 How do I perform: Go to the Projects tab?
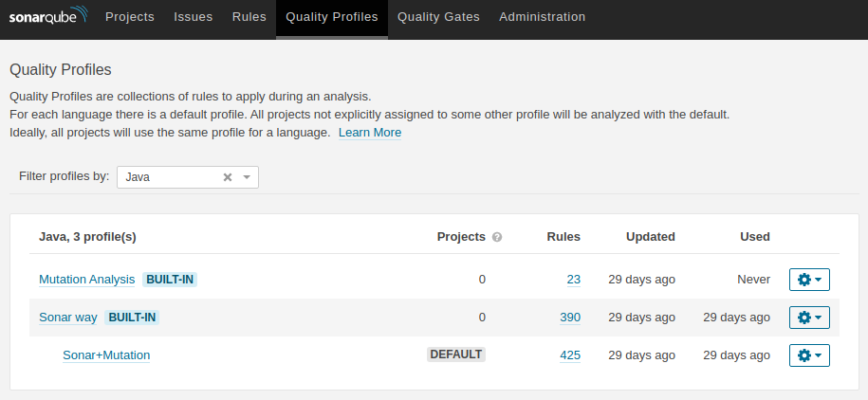tap(130, 17)
